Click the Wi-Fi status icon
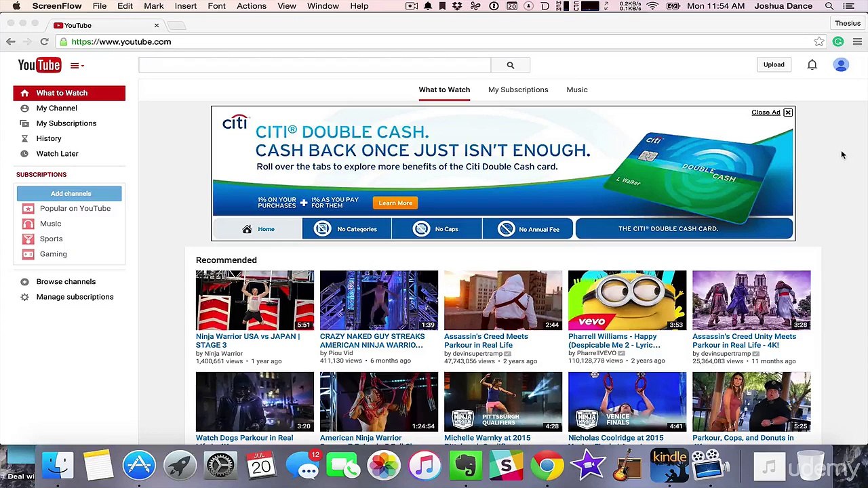 (x=652, y=6)
